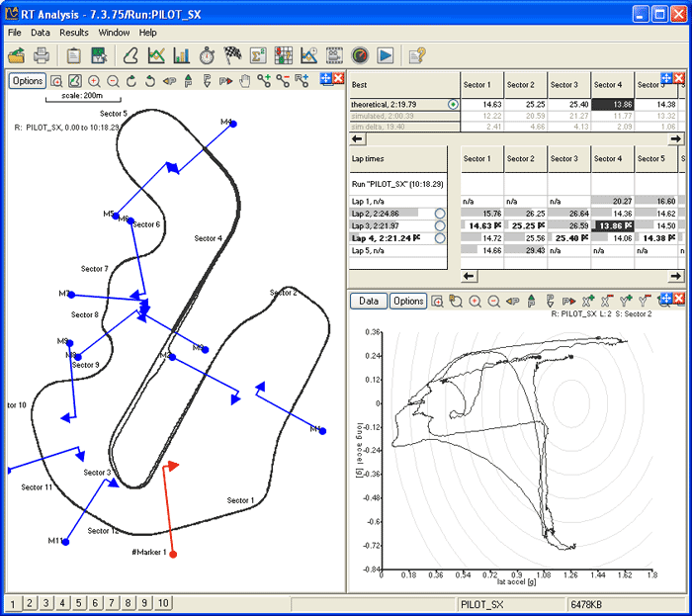Select the Lap 2 radio button

click(x=439, y=213)
